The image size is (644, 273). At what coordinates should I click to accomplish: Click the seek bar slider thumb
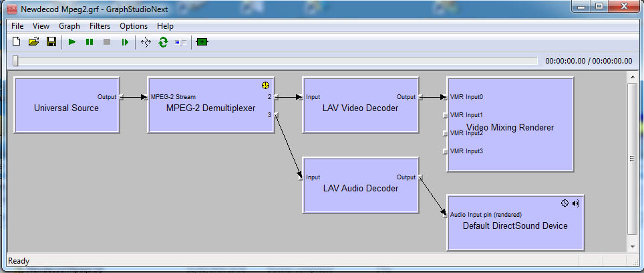click(15, 61)
